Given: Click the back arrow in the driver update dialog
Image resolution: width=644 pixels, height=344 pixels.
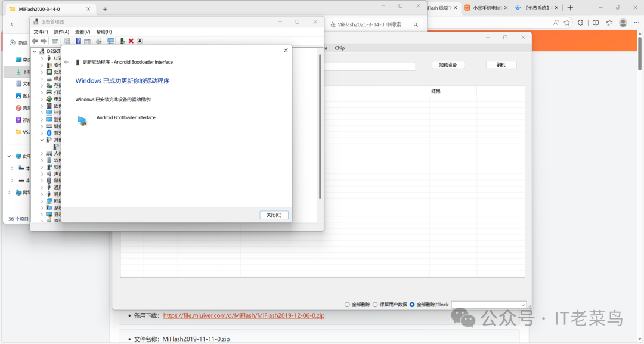Looking at the screenshot, I should pos(67,62).
